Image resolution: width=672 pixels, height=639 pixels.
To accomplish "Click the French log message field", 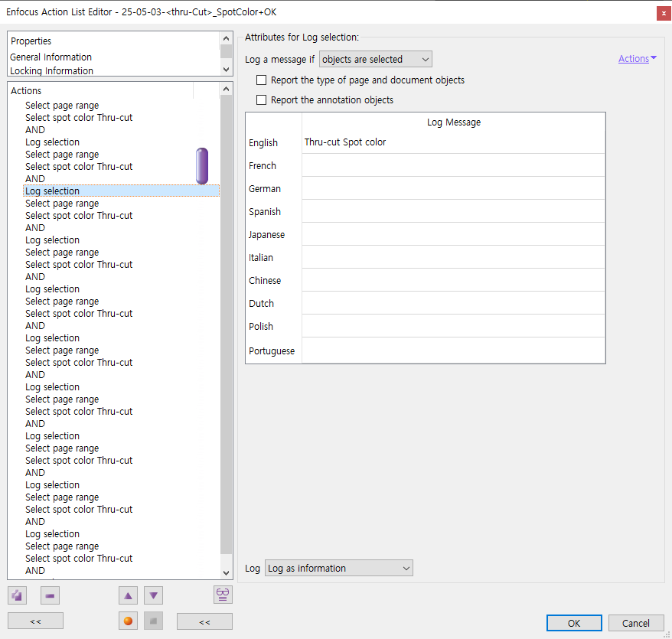I will point(453,165).
